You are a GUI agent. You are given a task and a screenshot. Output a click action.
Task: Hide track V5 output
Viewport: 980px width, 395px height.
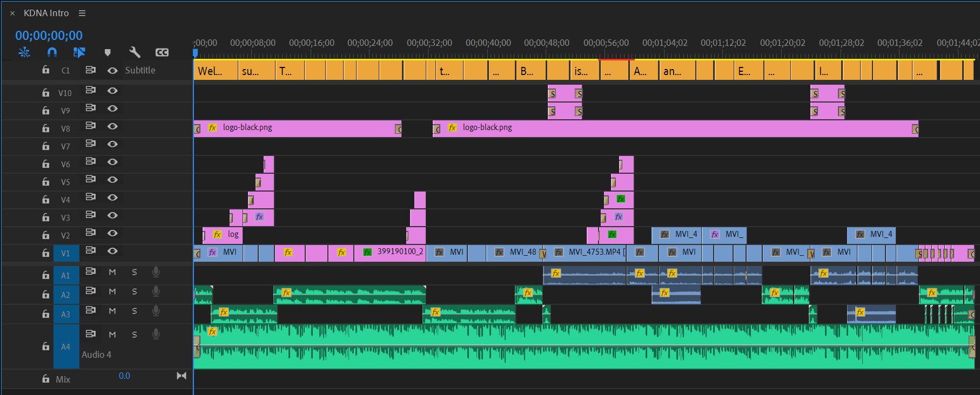click(112, 180)
